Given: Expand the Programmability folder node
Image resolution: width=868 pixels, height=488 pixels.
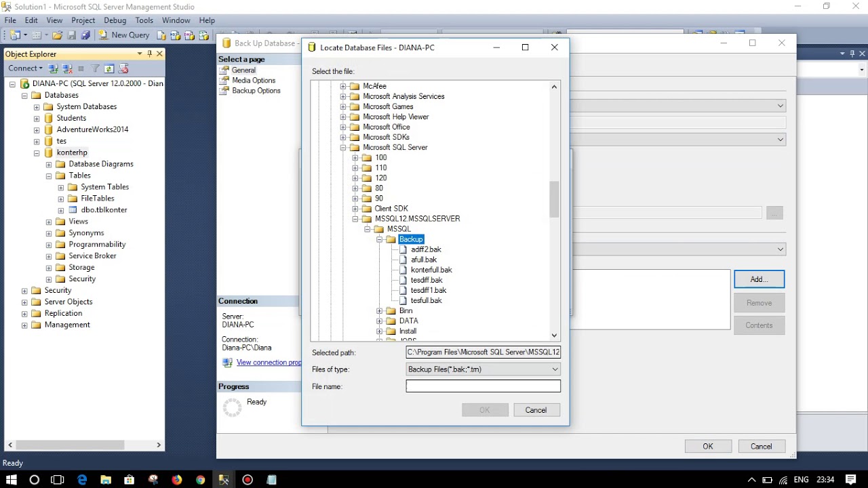Looking at the screenshot, I should pyautogui.click(x=49, y=245).
